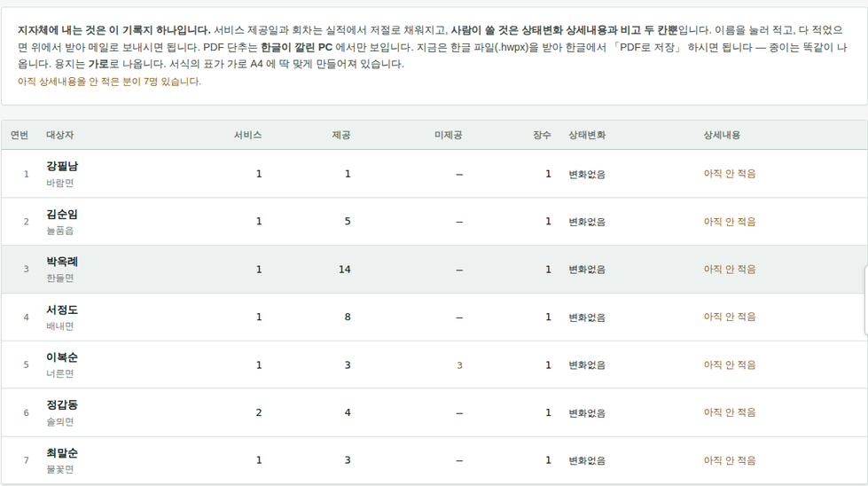
Task: Open 서정도's record by name
Action: coord(62,310)
